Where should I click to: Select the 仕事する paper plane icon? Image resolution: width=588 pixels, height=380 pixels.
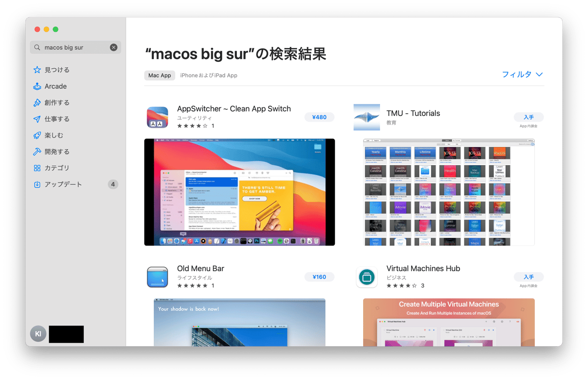tap(37, 119)
